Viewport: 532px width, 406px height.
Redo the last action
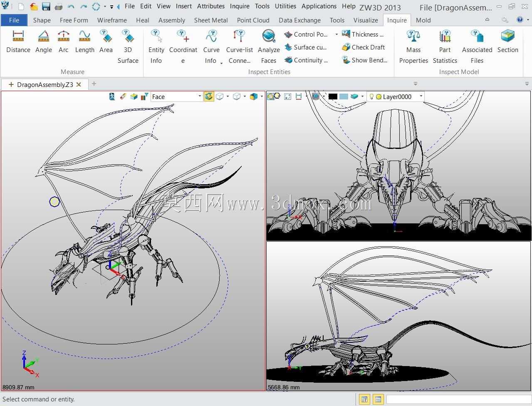coord(84,7)
